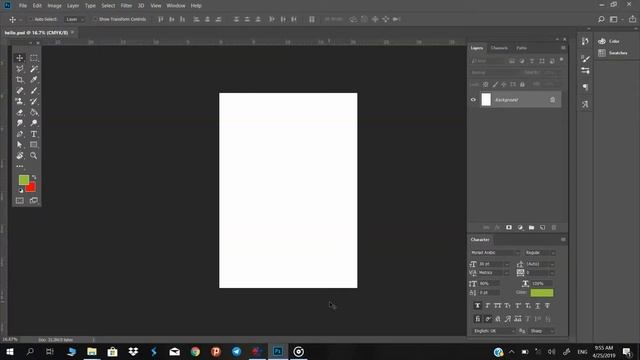Select the Magic Wand tool
The width and height of the screenshot is (640, 360).
pos(33,69)
